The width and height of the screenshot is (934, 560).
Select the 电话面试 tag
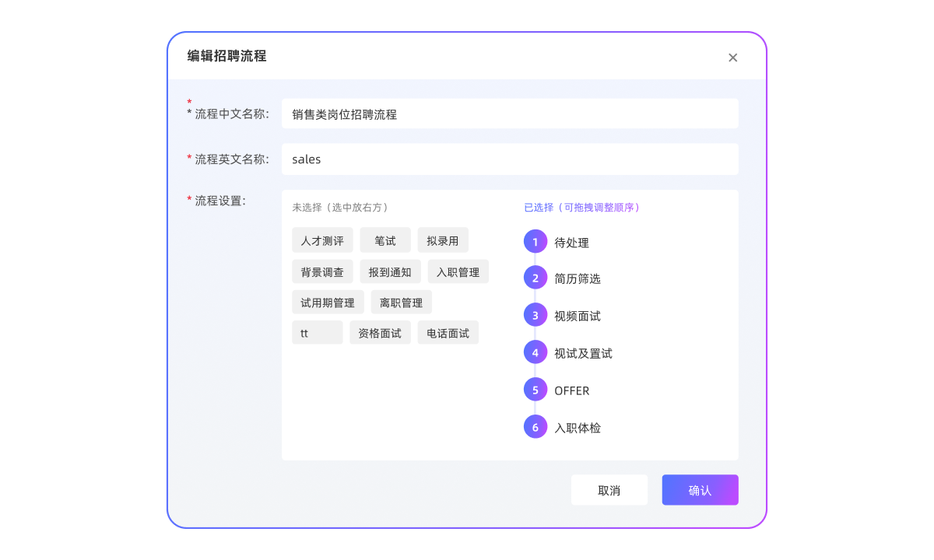pyautogui.click(x=448, y=332)
